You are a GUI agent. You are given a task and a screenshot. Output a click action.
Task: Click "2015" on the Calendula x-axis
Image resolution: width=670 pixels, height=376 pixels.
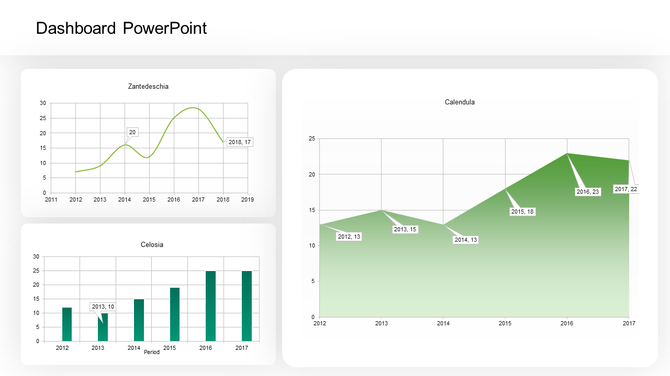coord(505,323)
